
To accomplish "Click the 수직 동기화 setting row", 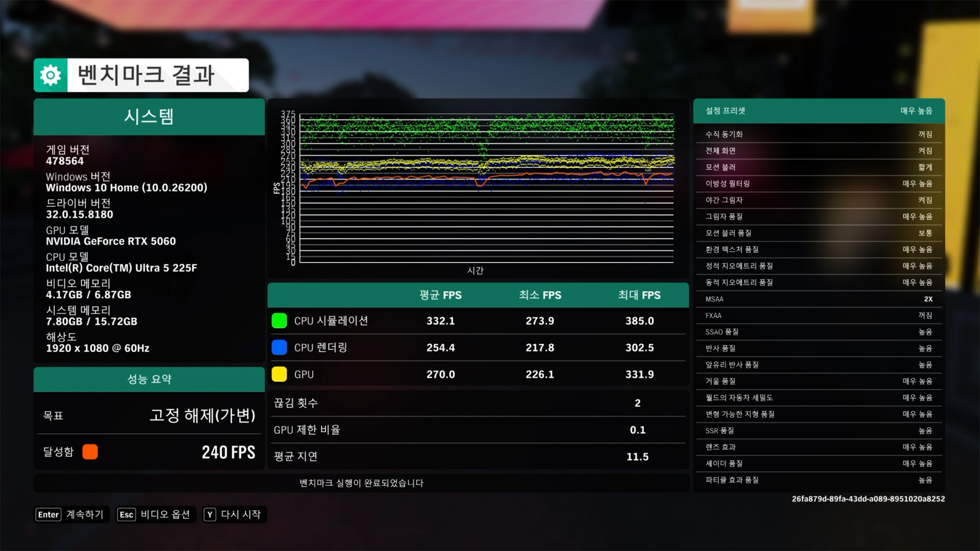I will pos(818,134).
